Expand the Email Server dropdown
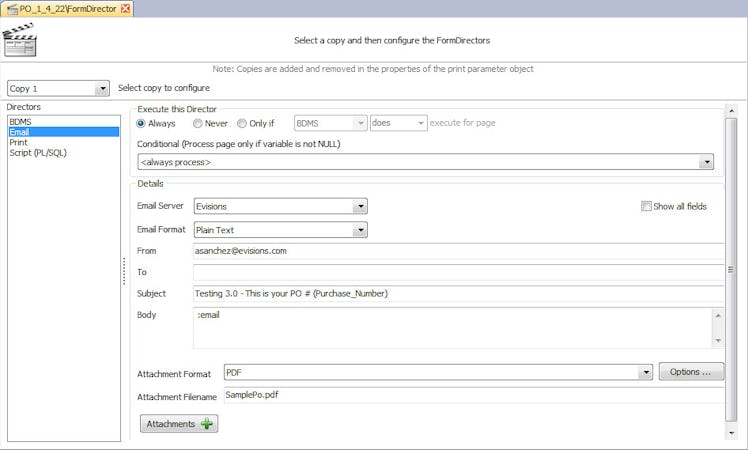 (360, 207)
